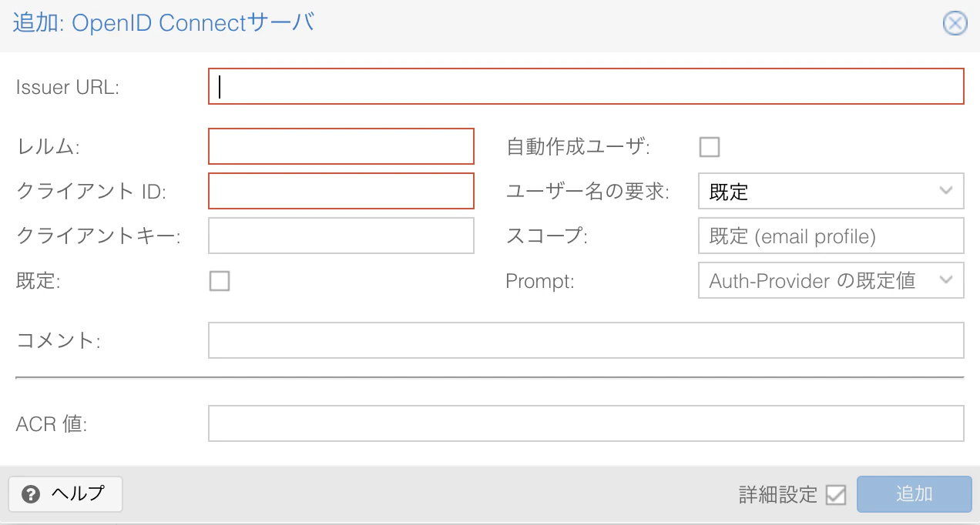Click the レルム label text
The image size is (980, 525).
click(48, 146)
